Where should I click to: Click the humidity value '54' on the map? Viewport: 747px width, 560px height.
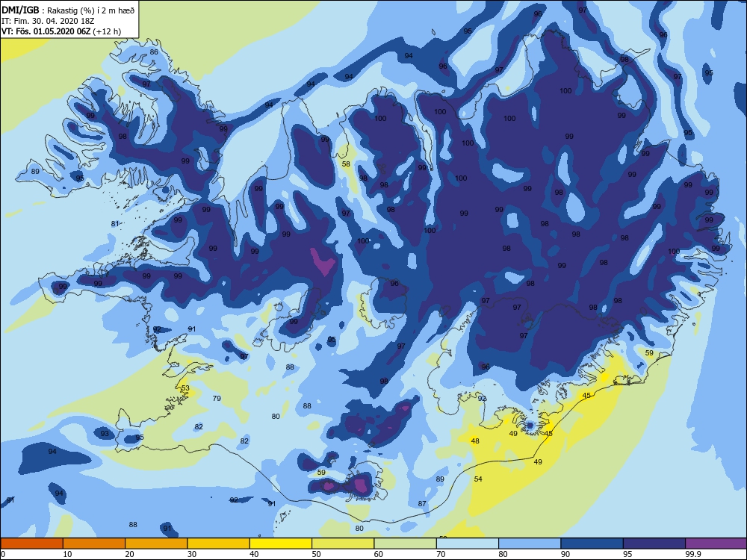click(478, 479)
